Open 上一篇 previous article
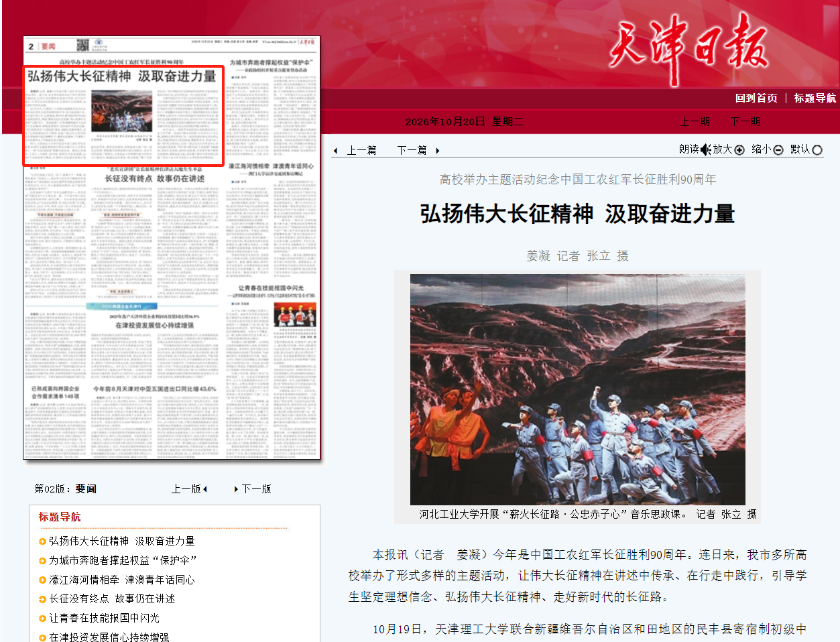Screen dimensions: 840x642 (361, 150)
